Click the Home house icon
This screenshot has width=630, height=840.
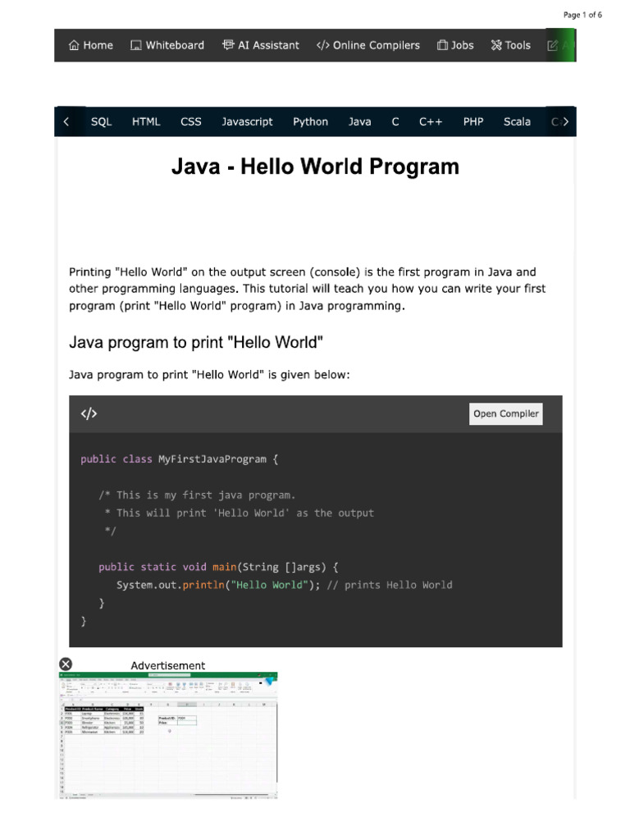coord(74,45)
